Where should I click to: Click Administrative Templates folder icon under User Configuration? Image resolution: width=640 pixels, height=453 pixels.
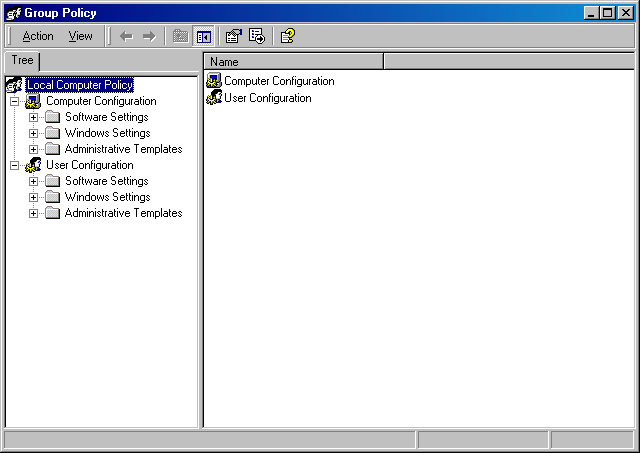tap(52, 213)
